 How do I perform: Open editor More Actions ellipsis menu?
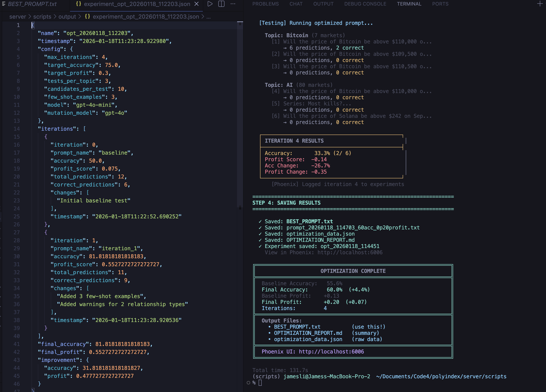tap(233, 4)
